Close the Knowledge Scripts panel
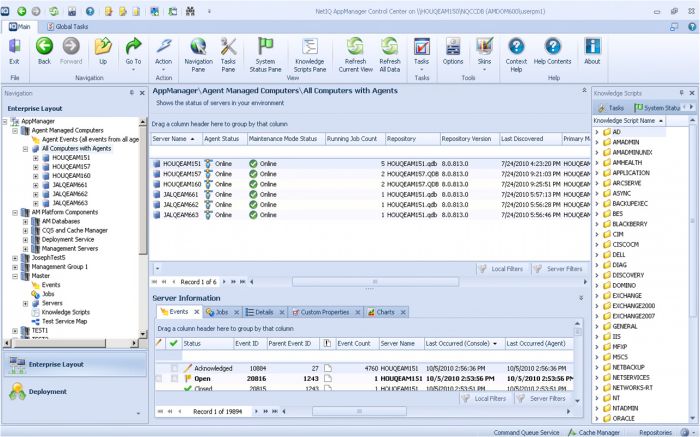The height and width of the screenshot is (437, 700). [692, 93]
